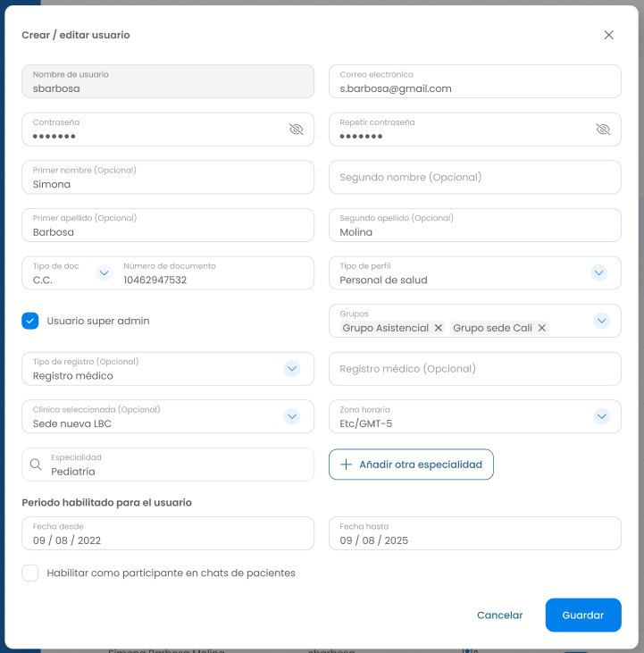Remove Grupo Asistencial tag
This screenshot has height=653, width=644.
point(438,328)
